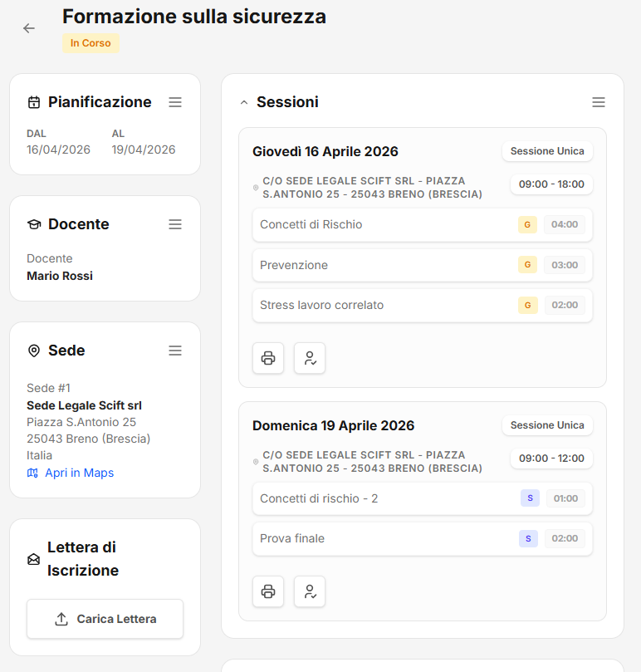Open attendance for Giovedì 16 Aprile session

pos(310,358)
